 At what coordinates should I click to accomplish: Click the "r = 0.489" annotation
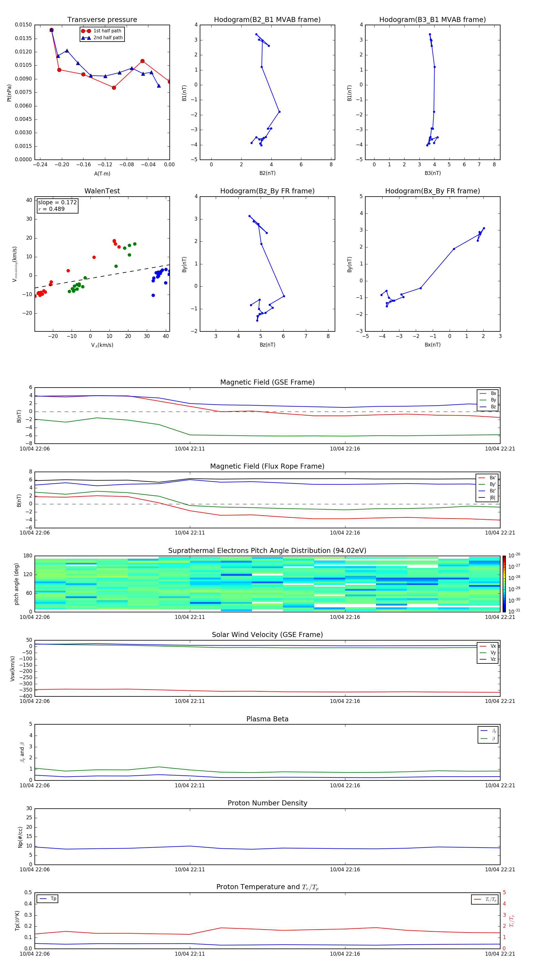(x=51, y=209)
